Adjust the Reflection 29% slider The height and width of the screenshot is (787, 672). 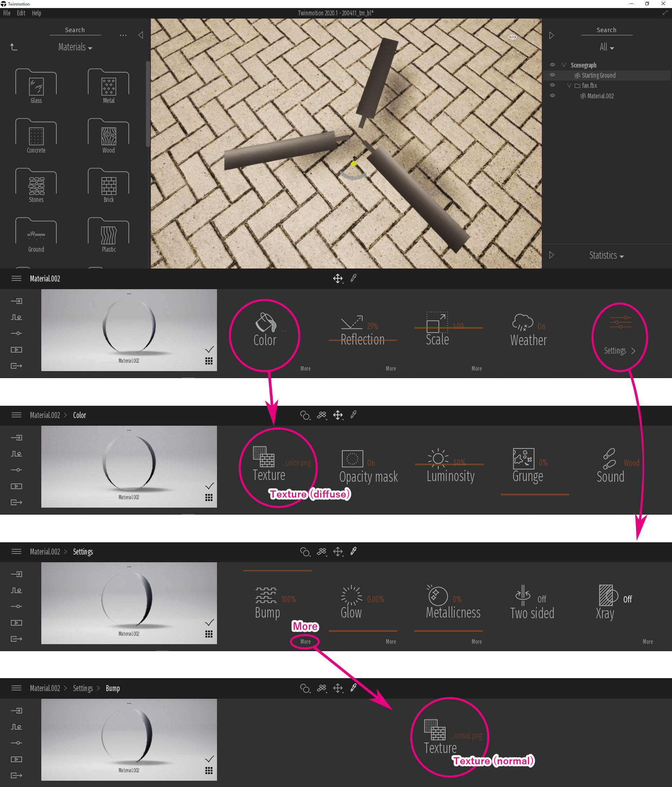[363, 340]
